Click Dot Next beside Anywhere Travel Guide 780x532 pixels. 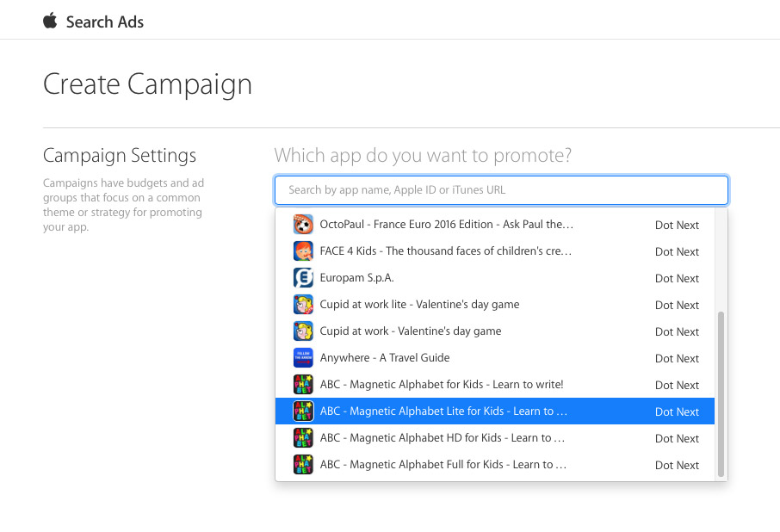coord(677,358)
